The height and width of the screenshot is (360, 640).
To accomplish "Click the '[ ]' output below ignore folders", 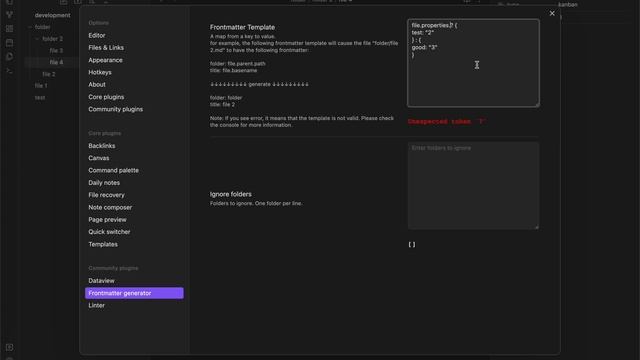I will [412, 244].
